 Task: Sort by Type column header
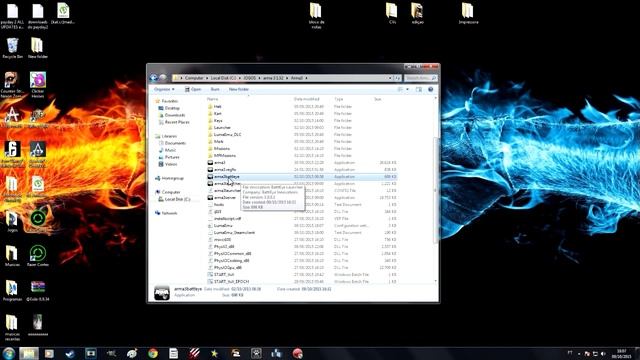pyautogui.click(x=339, y=99)
